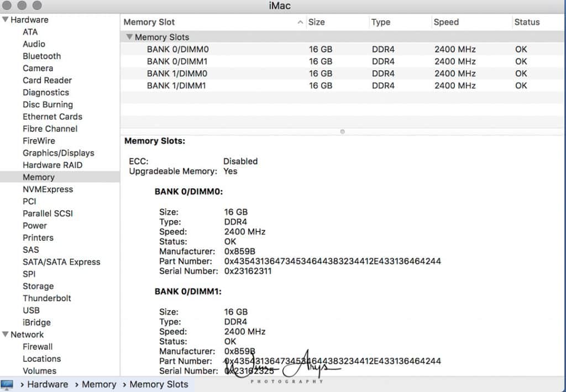
Task: Select SAS in the sidebar
Action: coord(31,250)
